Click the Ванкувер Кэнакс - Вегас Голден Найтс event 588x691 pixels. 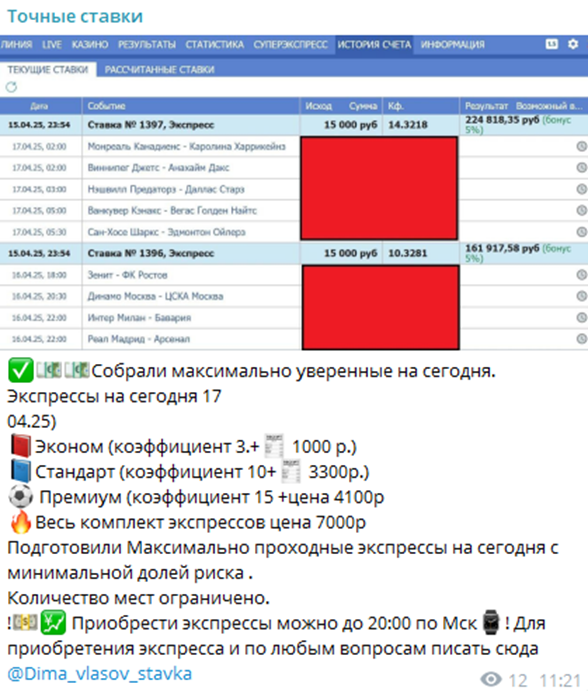pos(172,211)
